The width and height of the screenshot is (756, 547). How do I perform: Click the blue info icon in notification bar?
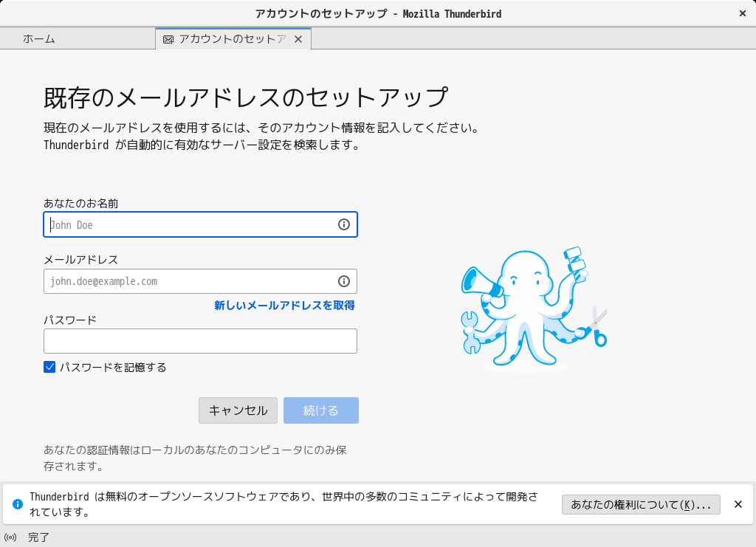pyautogui.click(x=18, y=504)
